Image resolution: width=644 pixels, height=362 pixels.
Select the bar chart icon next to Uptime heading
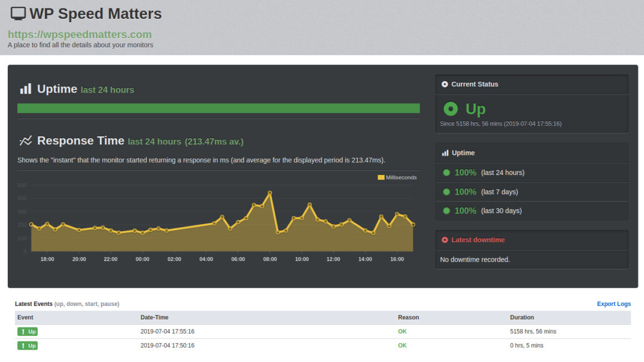coord(26,88)
